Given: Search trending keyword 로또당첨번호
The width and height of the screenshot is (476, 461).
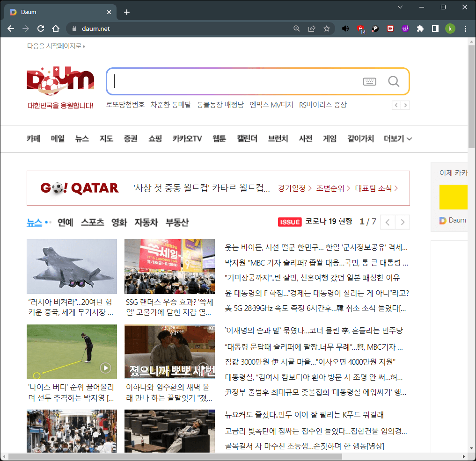Looking at the screenshot, I should coord(125,105).
